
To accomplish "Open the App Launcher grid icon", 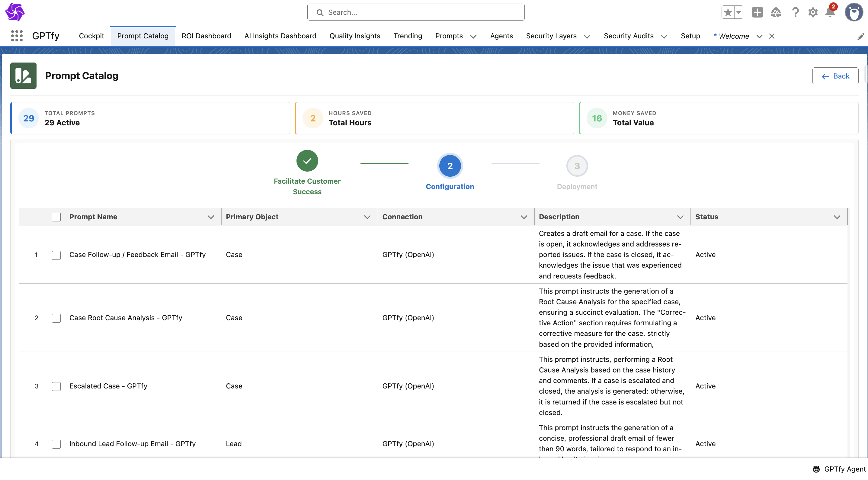I will point(17,36).
